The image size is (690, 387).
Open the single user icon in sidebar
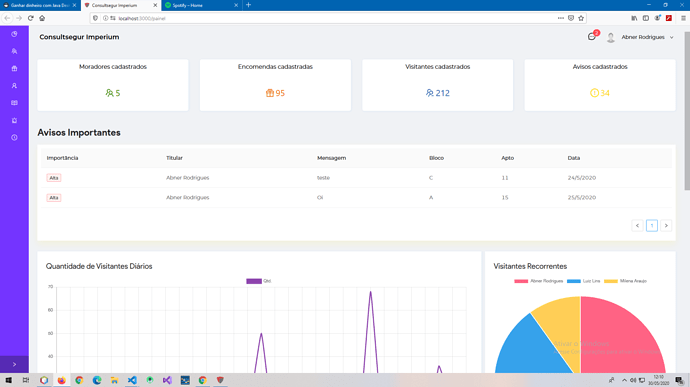[x=14, y=85]
